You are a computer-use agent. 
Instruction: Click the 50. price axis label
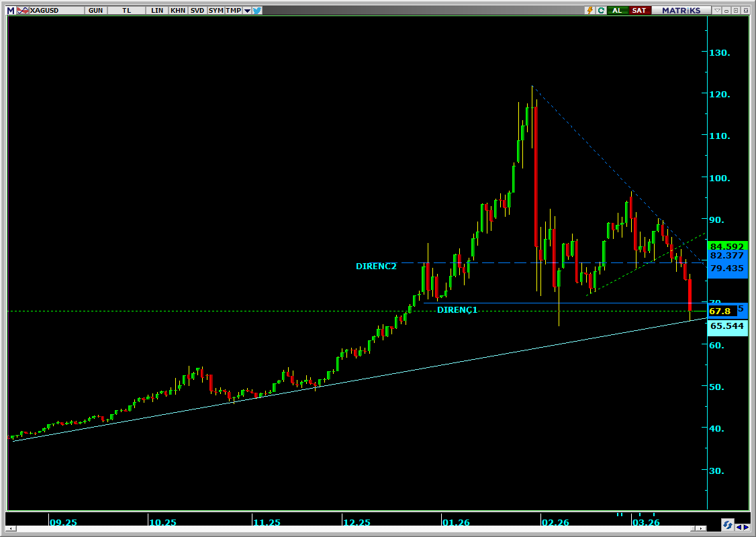point(716,387)
